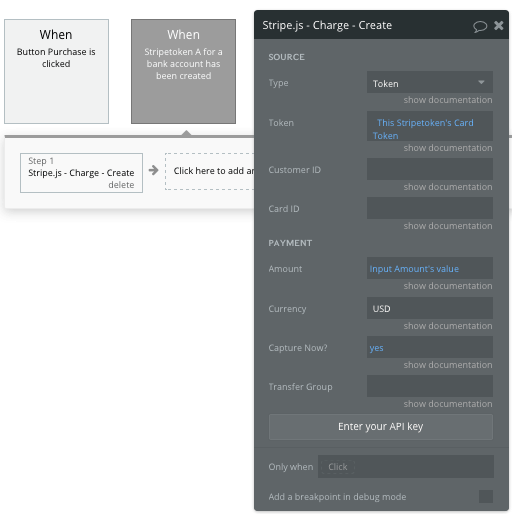
Task: Close the Stripe.js Charge Create panel
Action: tap(499, 25)
